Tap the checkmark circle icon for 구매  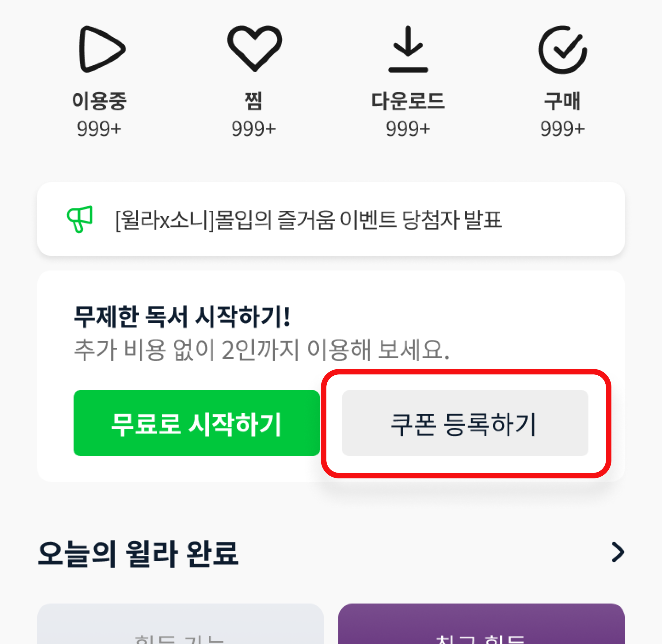pos(563,49)
